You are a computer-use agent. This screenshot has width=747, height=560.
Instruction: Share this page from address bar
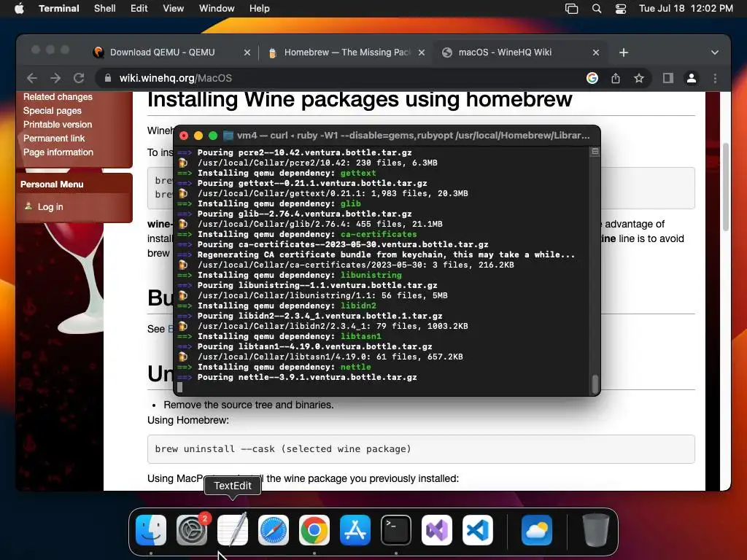click(616, 78)
